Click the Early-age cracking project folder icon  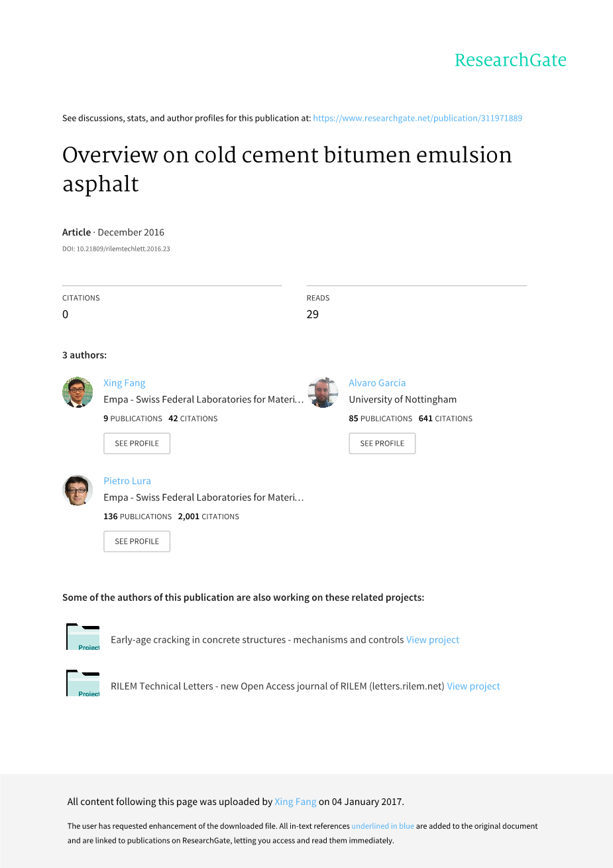click(83, 637)
